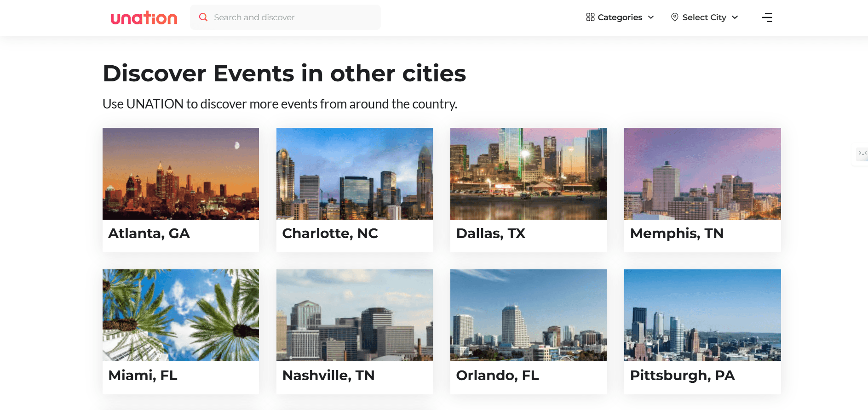Open the Select City dropdown

click(x=704, y=17)
